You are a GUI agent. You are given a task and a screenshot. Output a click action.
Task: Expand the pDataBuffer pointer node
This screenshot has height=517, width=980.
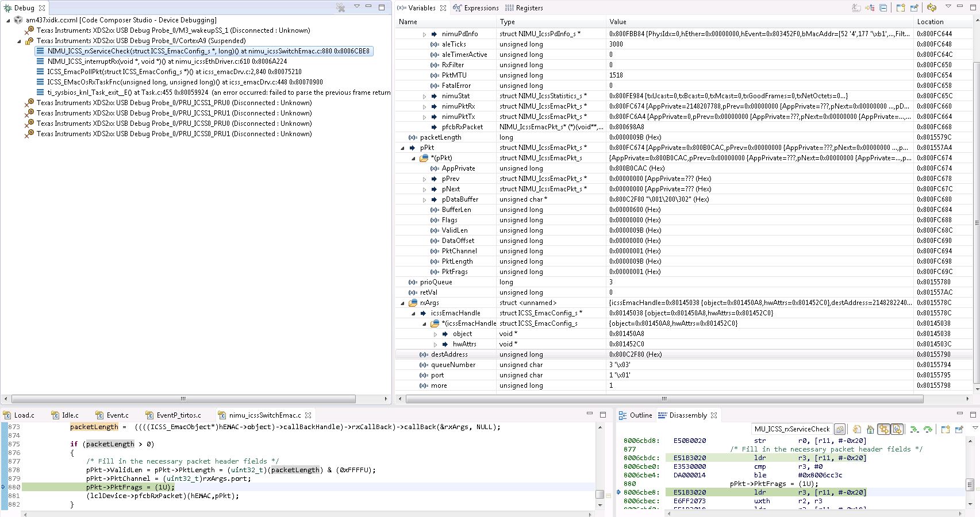(425, 199)
